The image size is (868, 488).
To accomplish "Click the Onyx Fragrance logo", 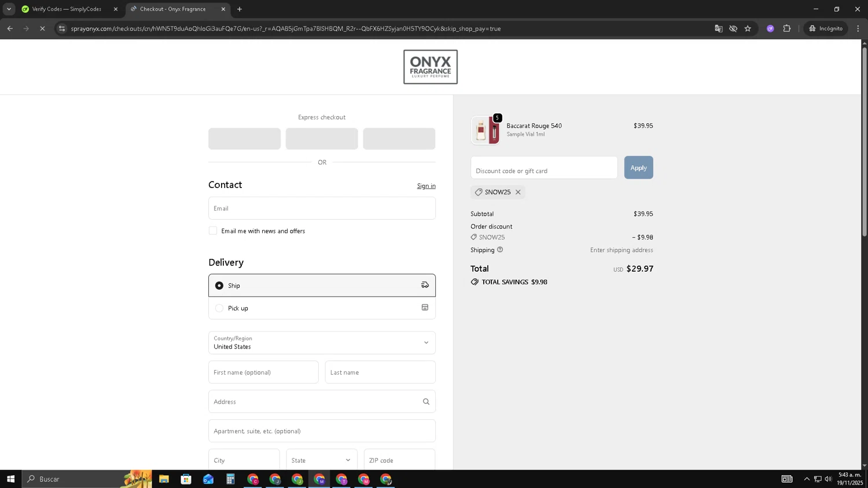I will point(430,67).
